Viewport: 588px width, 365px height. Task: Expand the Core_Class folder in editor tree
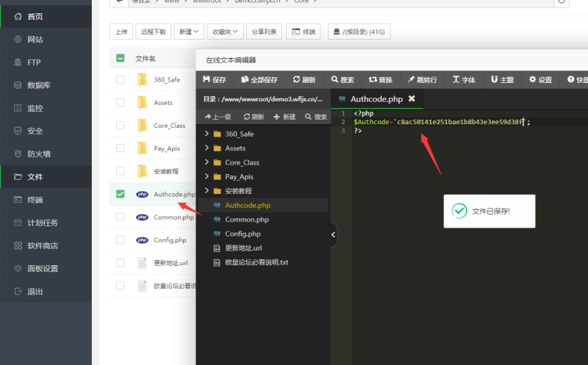pyautogui.click(x=207, y=162)
